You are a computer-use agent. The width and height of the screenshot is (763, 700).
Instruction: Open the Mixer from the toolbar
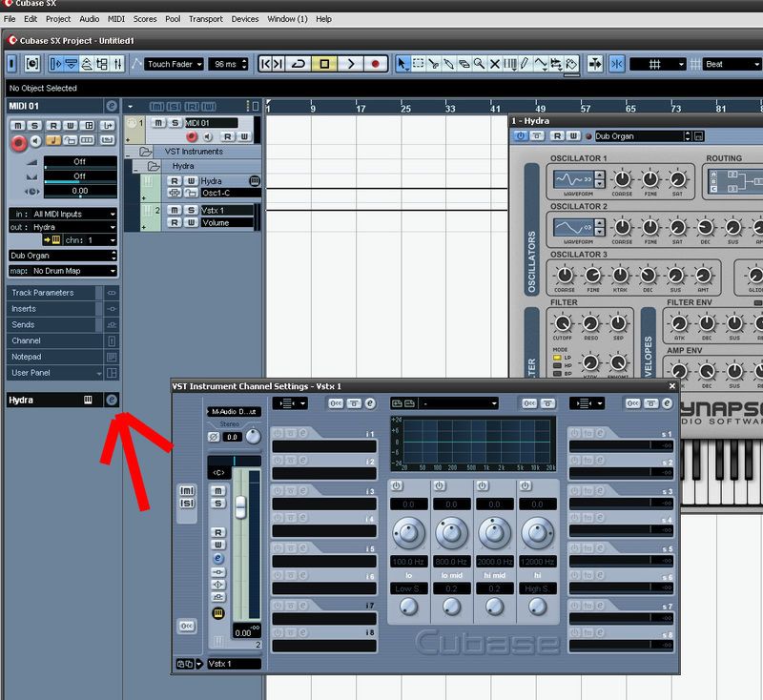click(x=117, y=64)
